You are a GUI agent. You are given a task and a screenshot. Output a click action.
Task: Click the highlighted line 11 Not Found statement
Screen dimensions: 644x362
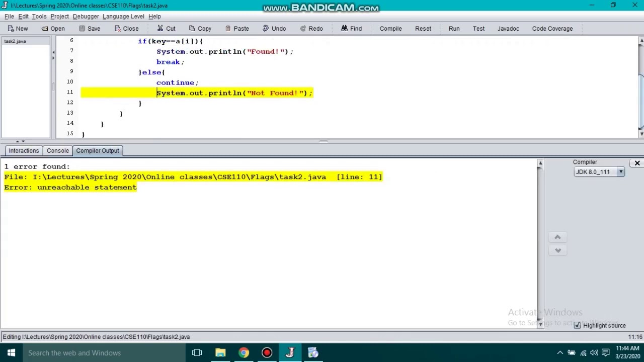[234, 93]
